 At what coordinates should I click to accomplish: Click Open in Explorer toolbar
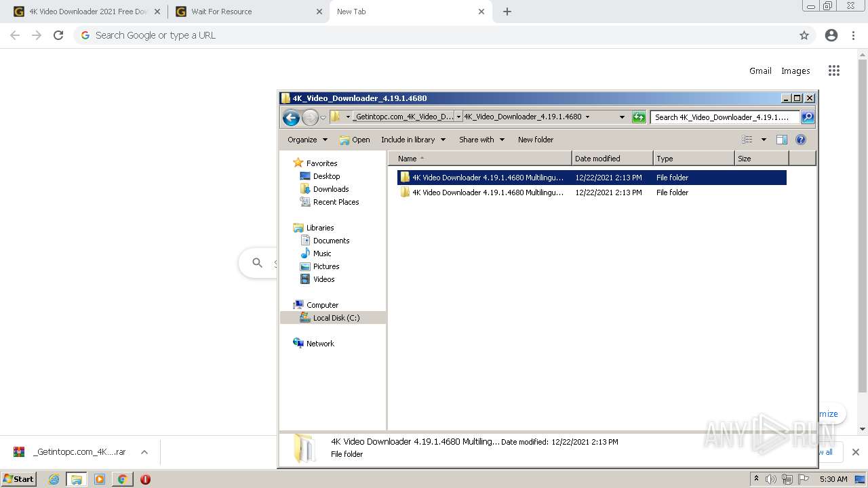[x=355, y=140]
